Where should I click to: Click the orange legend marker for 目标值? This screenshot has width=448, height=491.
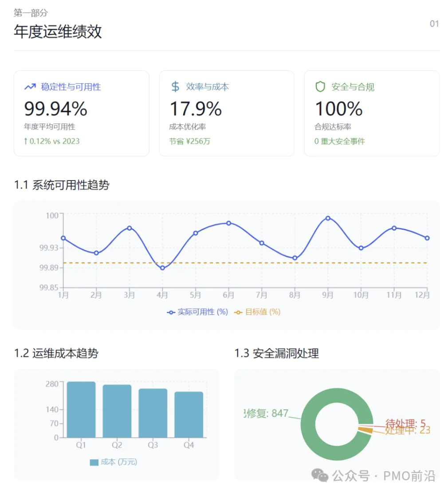click(239, 312)
